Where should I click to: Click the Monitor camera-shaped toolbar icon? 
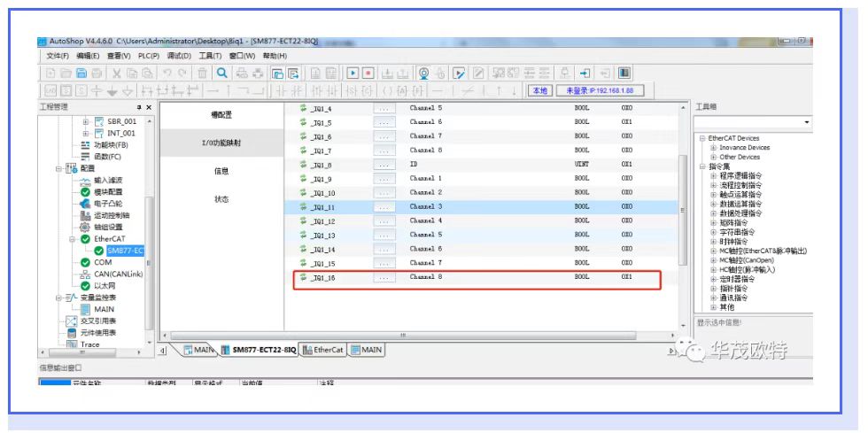423,73
